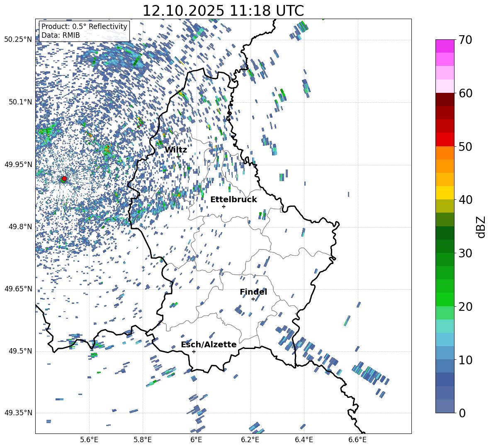Click the Data: RMIB text

click(x=61, y=35)
